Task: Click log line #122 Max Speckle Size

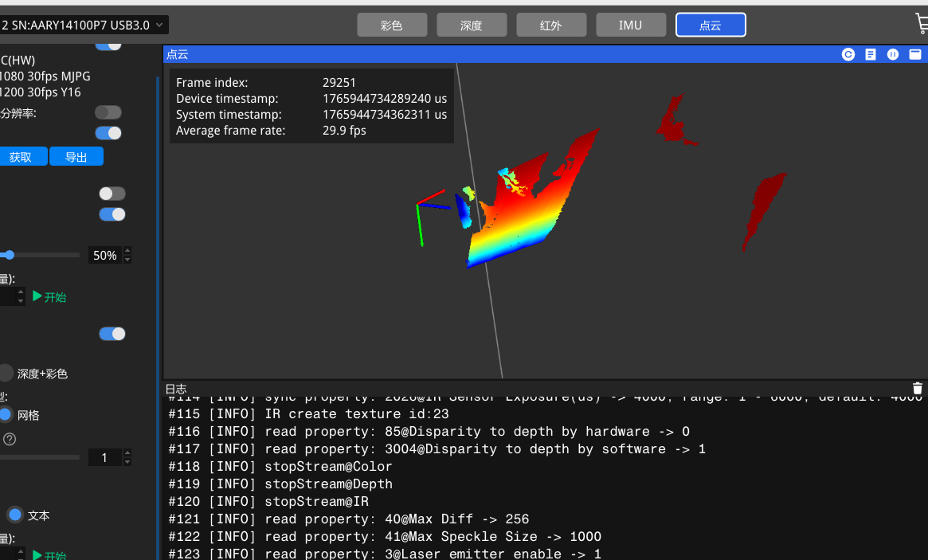Action: click(x=385, y=536)
